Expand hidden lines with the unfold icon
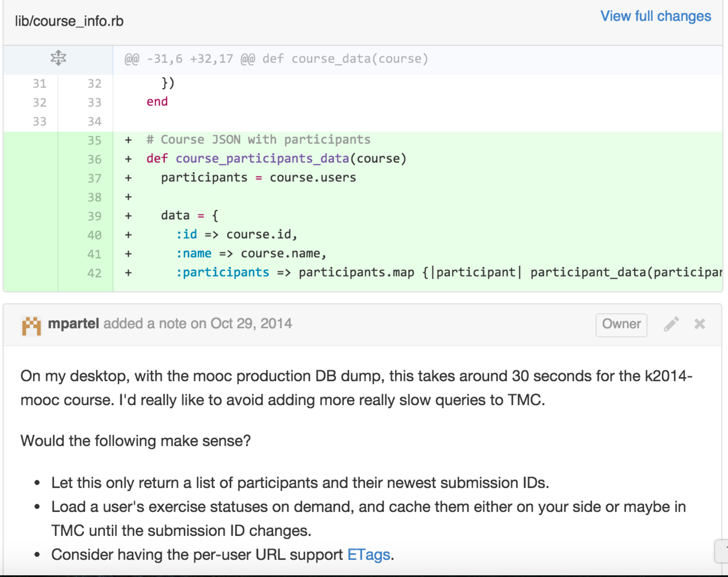Image resolution: width=728 pixels, height=577 pixels. 58,58
